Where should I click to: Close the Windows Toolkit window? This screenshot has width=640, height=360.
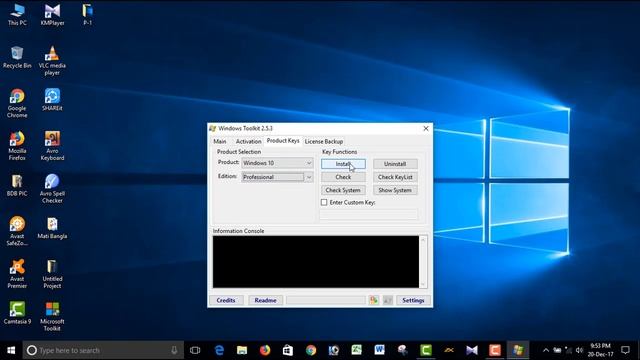pyautogui.click(x=426, y=128)
